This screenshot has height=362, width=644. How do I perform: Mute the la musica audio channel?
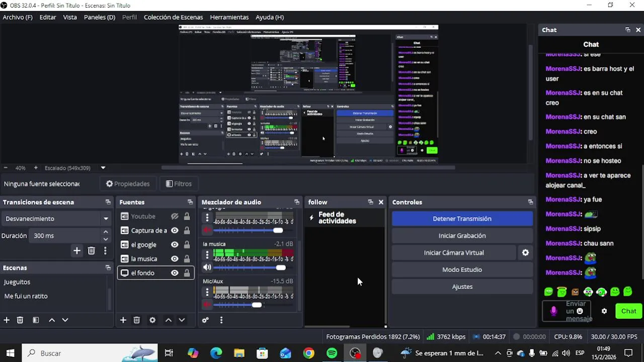coord(207,267)
